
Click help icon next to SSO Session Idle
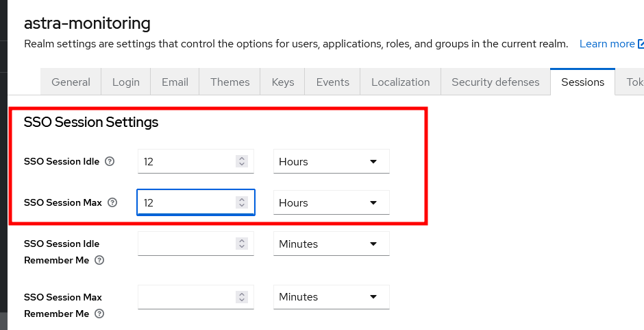pyautogui.click(x=110, y=162)
